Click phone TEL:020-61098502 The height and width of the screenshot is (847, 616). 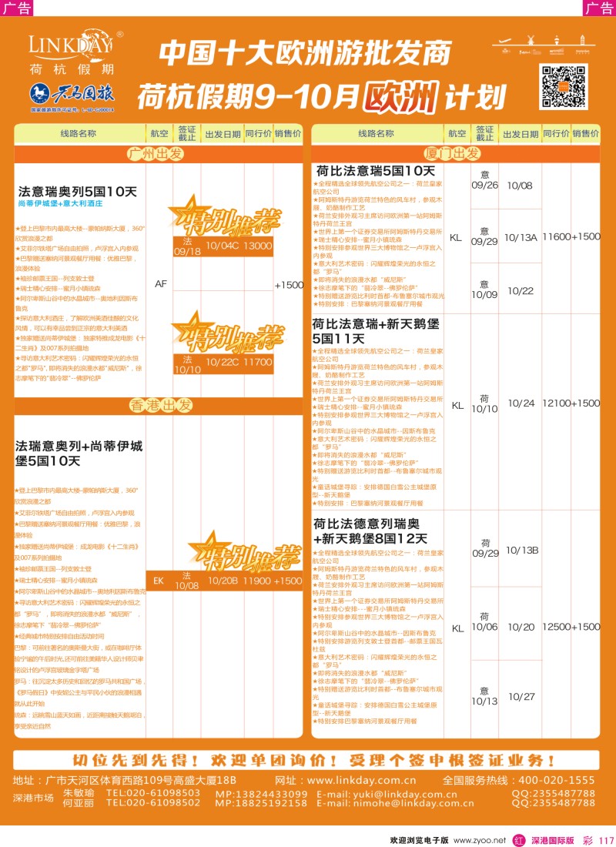click(153, 802)
